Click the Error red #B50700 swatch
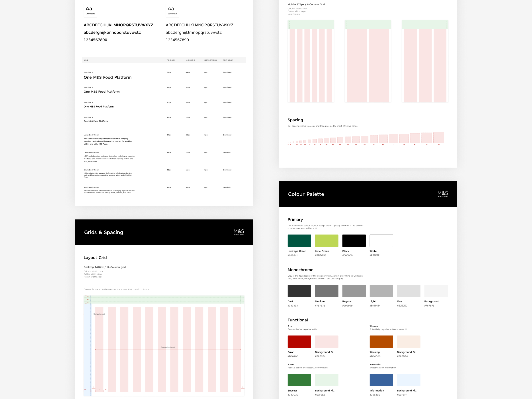The image size is (532, 399). 299,342
